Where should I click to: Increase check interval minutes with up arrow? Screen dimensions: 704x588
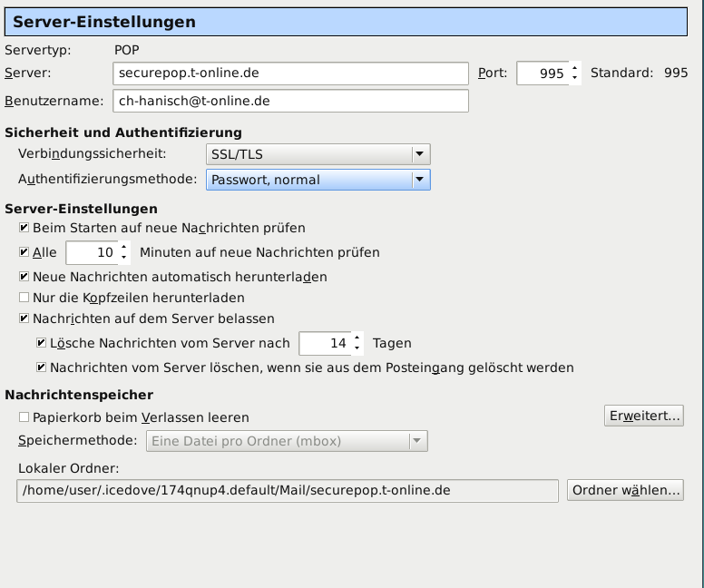[x=124, y=247]
